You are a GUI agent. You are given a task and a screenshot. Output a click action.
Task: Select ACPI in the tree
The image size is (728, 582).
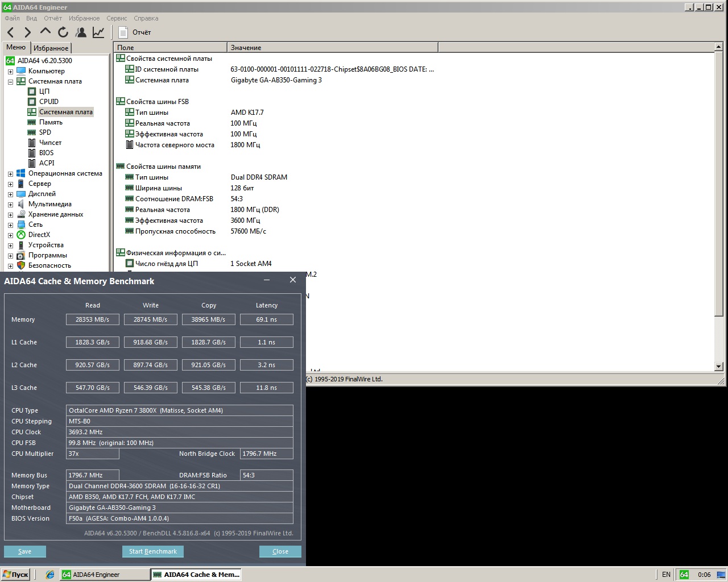47,163
